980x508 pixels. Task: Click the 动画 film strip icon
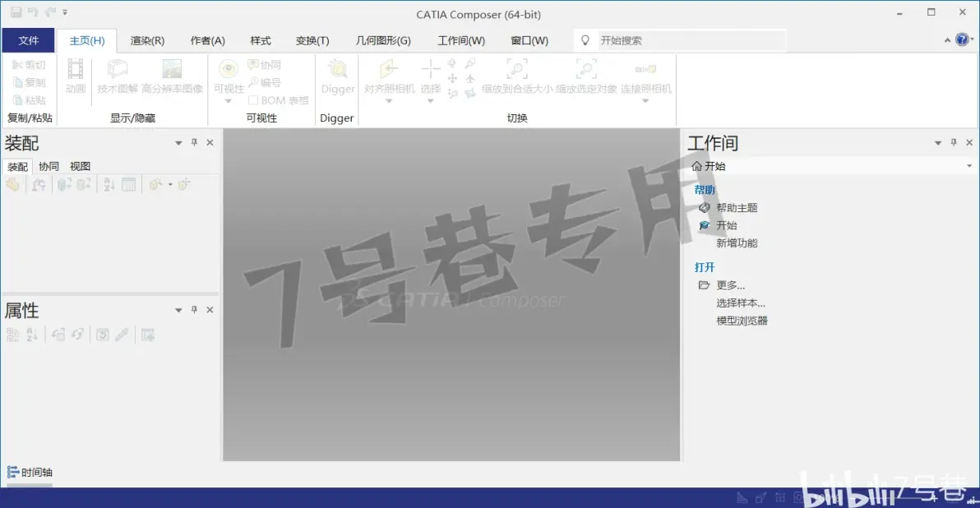(x=75, y=69)
